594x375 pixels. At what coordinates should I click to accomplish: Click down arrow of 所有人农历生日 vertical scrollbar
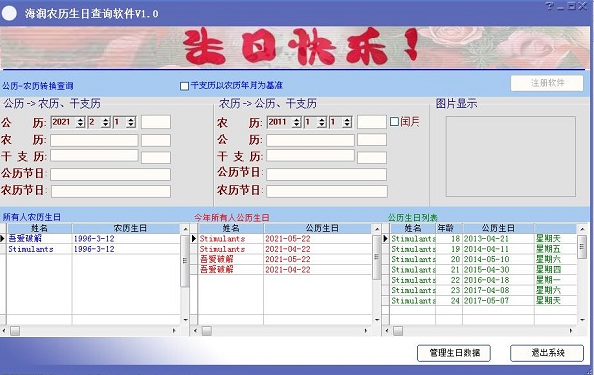[x=185, y=320]
